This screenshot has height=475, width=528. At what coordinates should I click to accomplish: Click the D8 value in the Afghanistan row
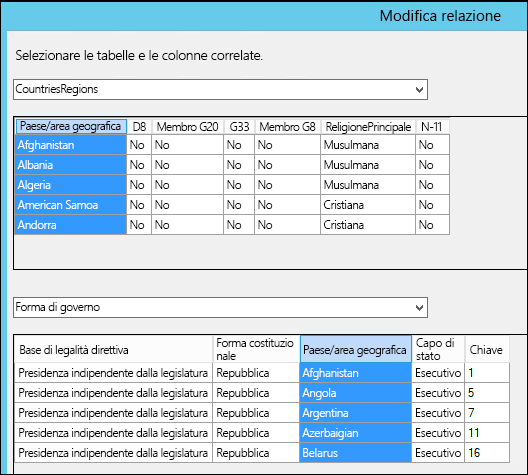(x=139, y=145)
